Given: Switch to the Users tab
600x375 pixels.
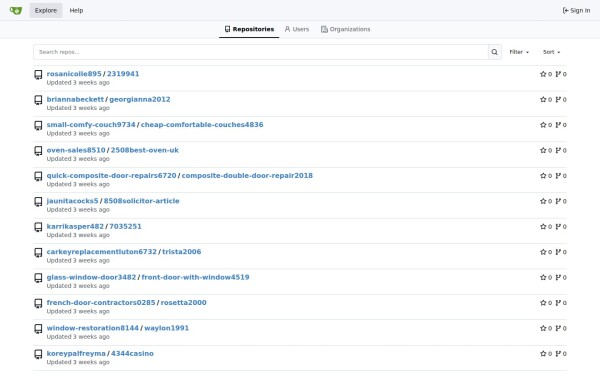Looking at the screenshot, I should (297, 29).
